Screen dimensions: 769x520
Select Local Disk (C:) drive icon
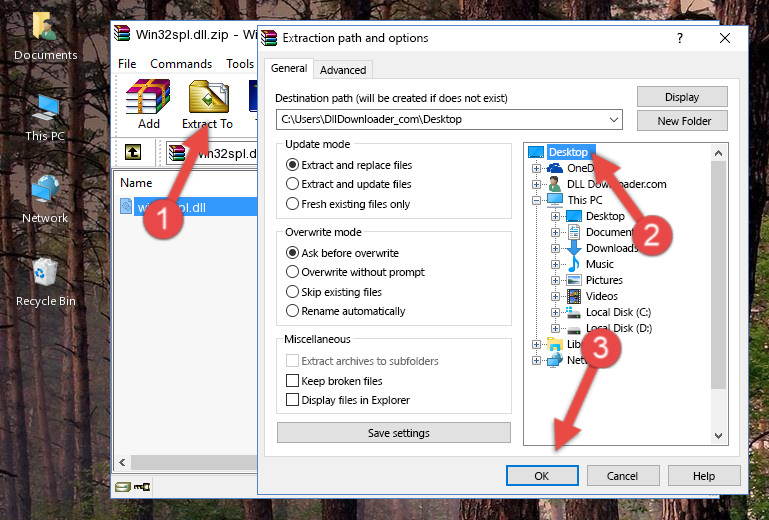coord(573,312)
